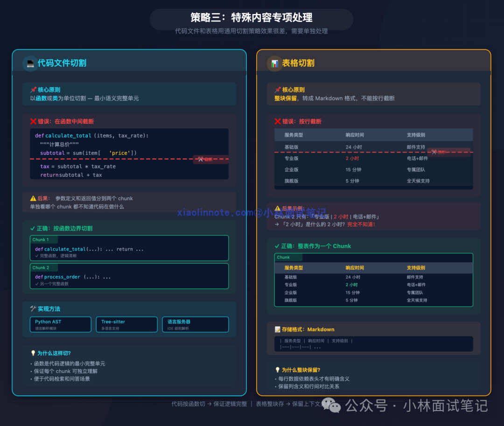Screen dimensions: 504x426
Task: Toggle the red X beside 错误：按行截断
Action: (277, 121)
